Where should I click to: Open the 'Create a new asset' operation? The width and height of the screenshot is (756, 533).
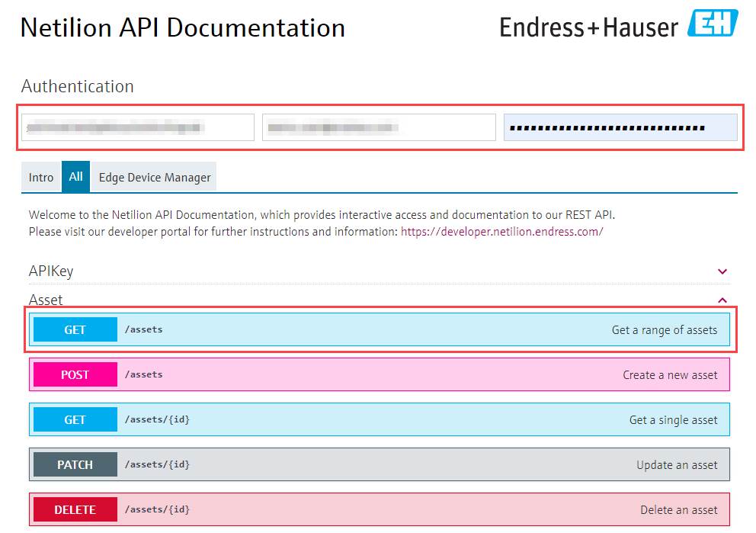[x=381, y=374]
